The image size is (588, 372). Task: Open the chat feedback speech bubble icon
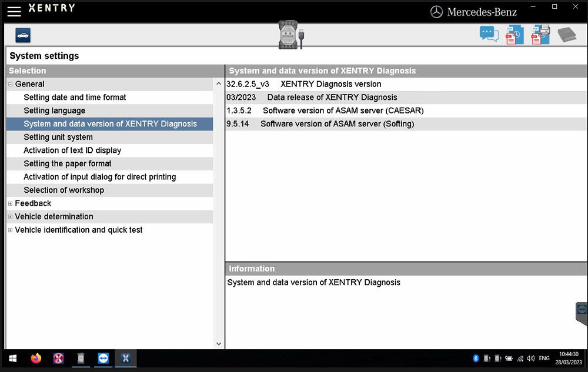(489, 35)
